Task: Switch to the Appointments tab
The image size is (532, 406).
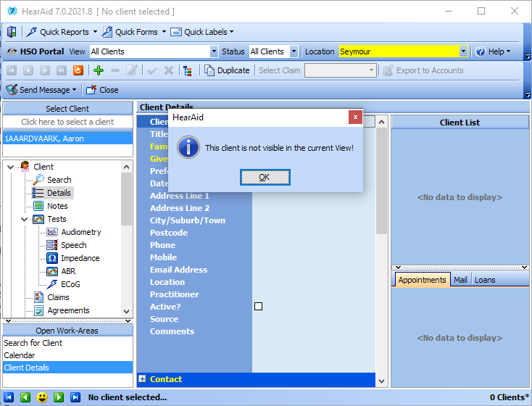Action: coord(422,280)
